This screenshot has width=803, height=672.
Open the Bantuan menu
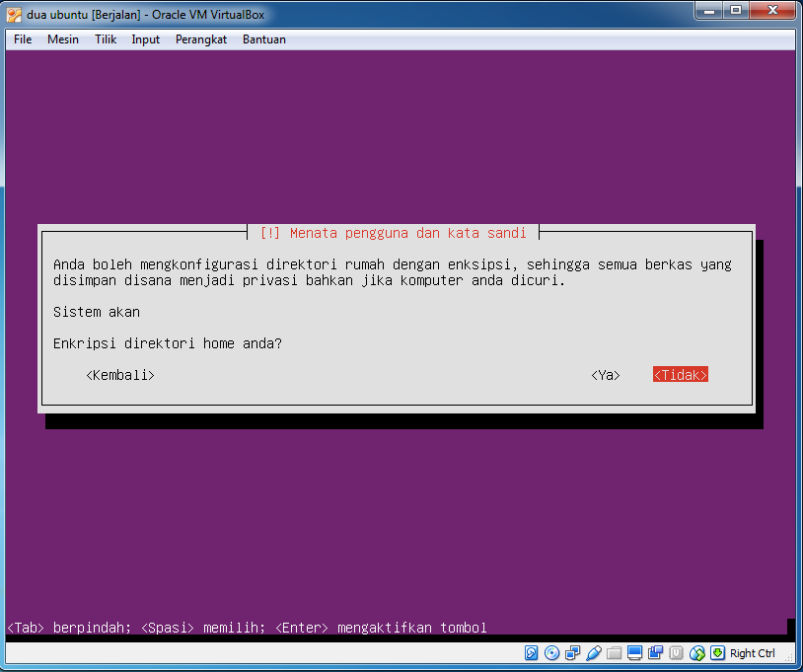click(264, 39)
